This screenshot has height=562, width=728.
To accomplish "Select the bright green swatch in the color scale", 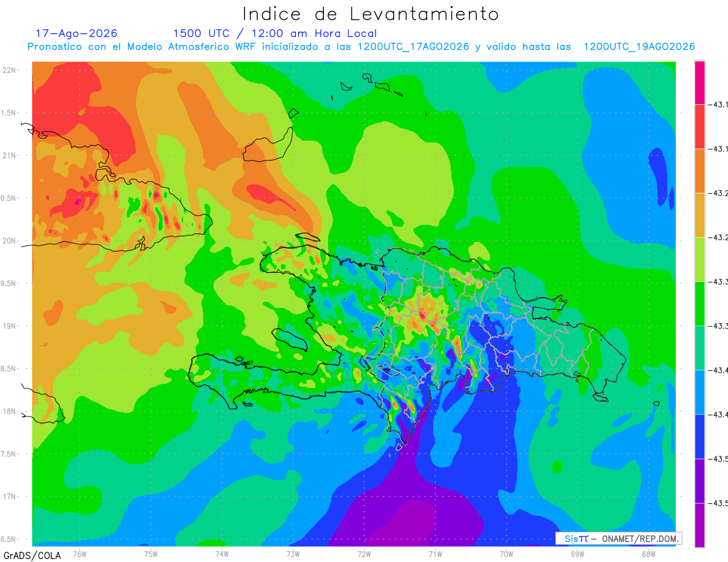I will [x=699, y=304].
